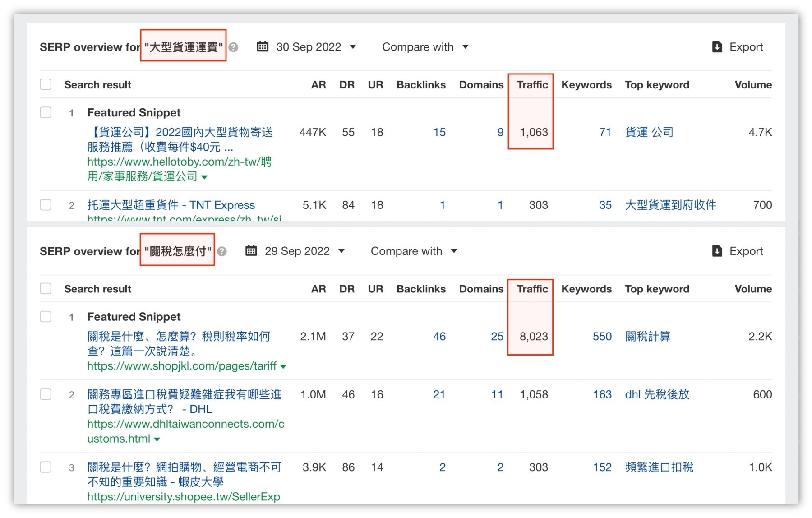Click the Export download icon for 關稅怎麼付 overview
The height and width of the screenshot is (518, 812).
click(x=717, y=251)
